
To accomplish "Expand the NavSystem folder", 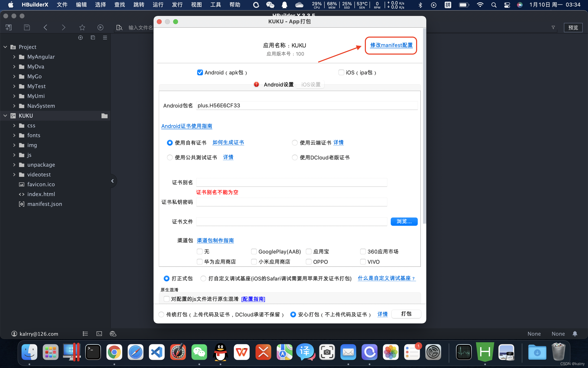I will coord(14,106).
